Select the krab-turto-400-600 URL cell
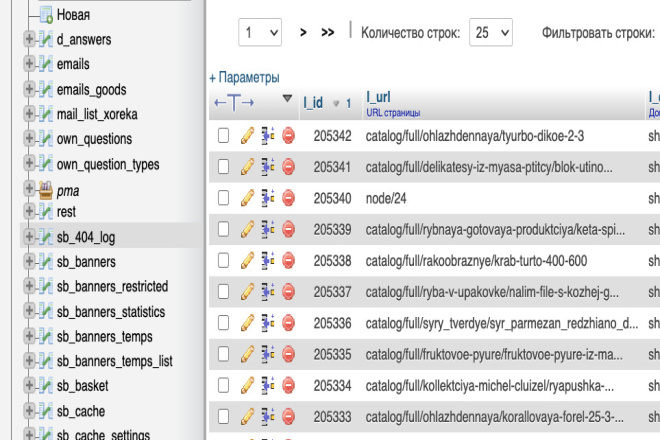This screenshot has height=440, width=660. [476, 261]
